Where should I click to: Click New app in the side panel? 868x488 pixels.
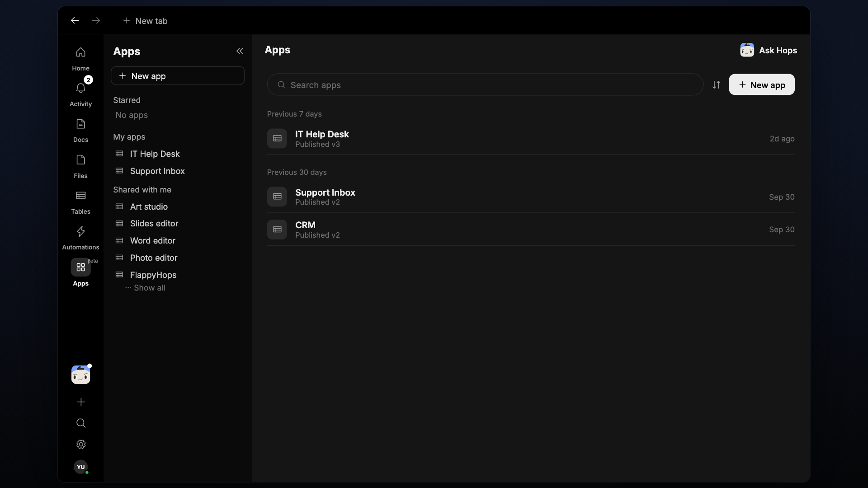pyautogui.click(x=178, y=76)
